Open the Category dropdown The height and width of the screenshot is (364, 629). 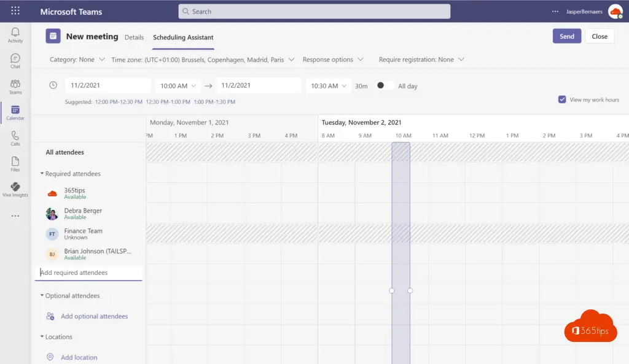77,60
